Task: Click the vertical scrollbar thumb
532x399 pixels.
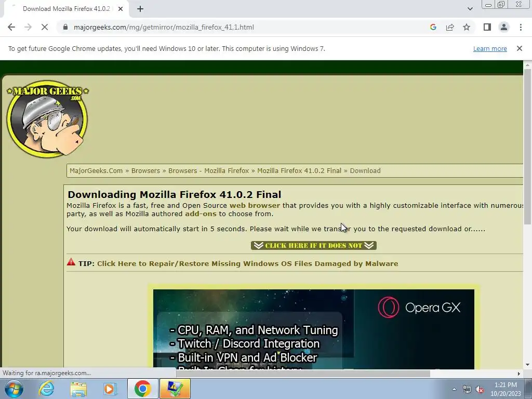Action: [x=527, y=146]
